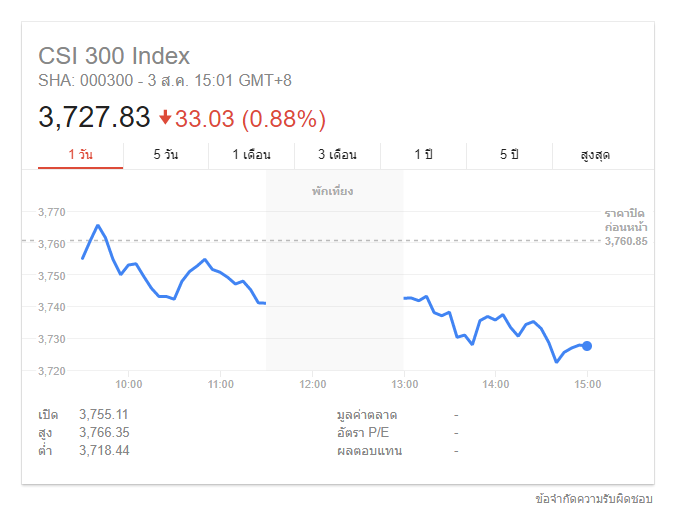Click the เปิด opening price value
Image resolution: width=675 pixels, height=524 pixels.
click(x=104, y=414)
